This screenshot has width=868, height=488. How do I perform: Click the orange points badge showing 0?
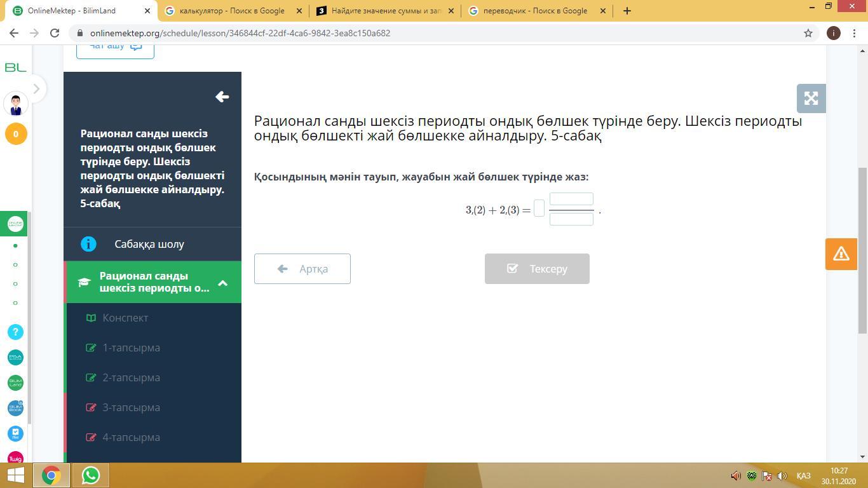point(16,134)
